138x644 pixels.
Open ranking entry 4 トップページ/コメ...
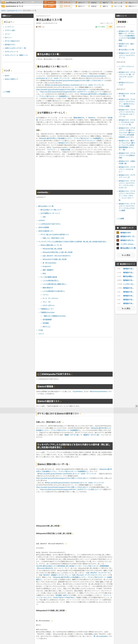tap(127, 244)
